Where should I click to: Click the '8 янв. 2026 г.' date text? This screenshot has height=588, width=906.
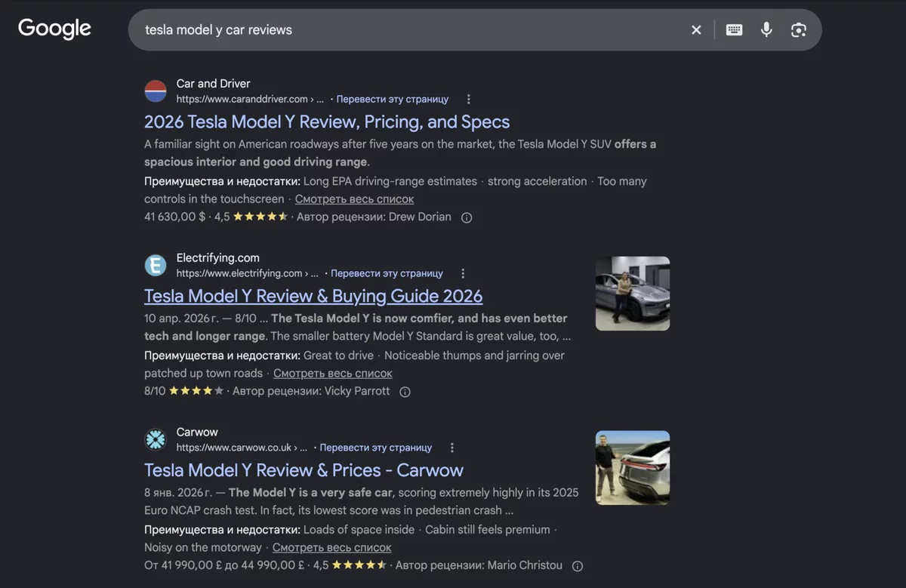[x=179, y=493]
